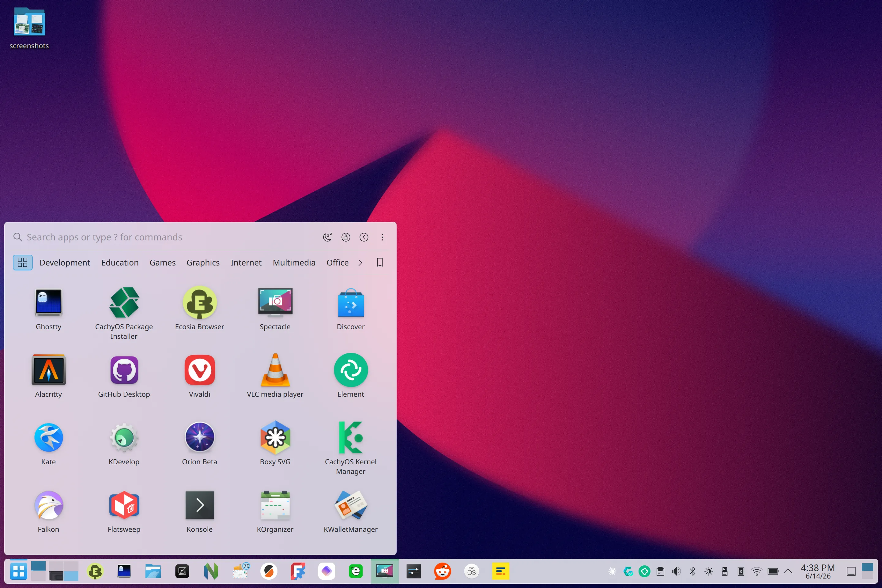Launch Vivaldi browser
Screen dimensions: 882x588
pyautogui.click(x=199, y=376)
